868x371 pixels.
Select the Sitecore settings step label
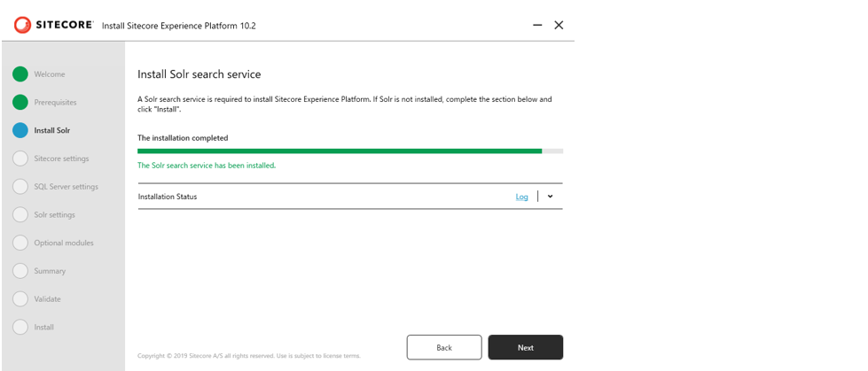61,158
